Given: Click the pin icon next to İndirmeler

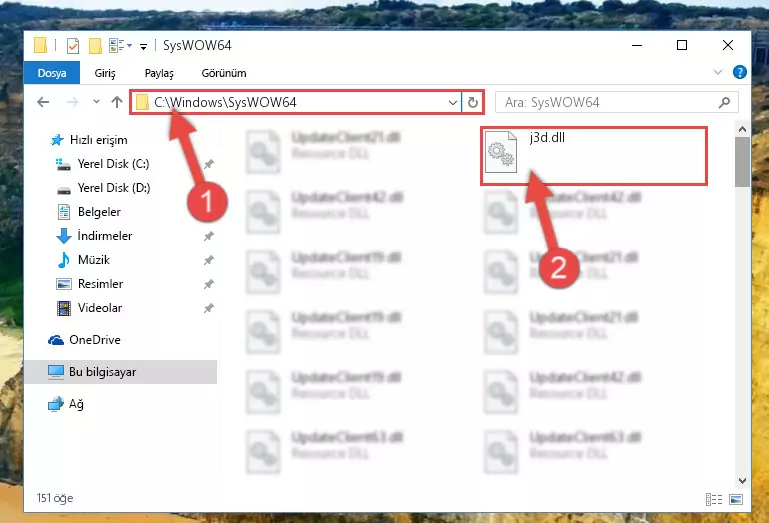Looking at the screenshot, I should point(208,236).
